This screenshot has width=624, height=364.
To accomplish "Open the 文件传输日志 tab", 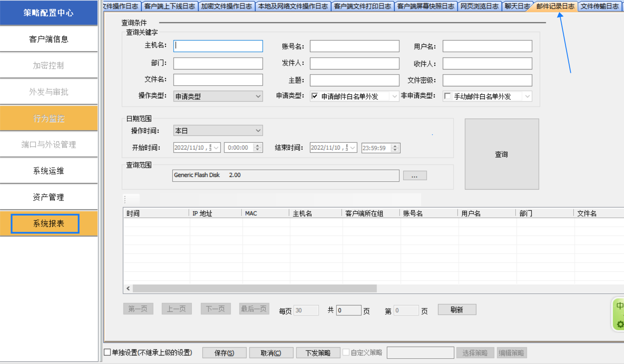I will [x=599, y=6].
